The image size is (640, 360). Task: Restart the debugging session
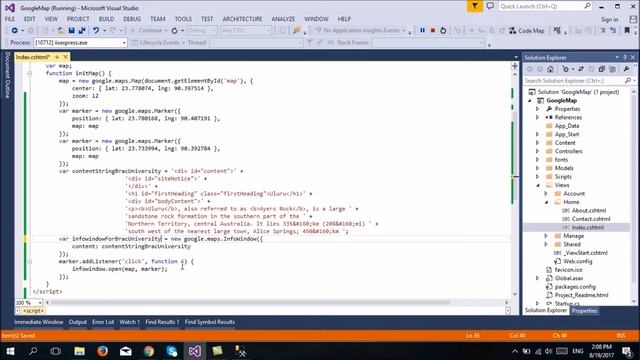443,31
